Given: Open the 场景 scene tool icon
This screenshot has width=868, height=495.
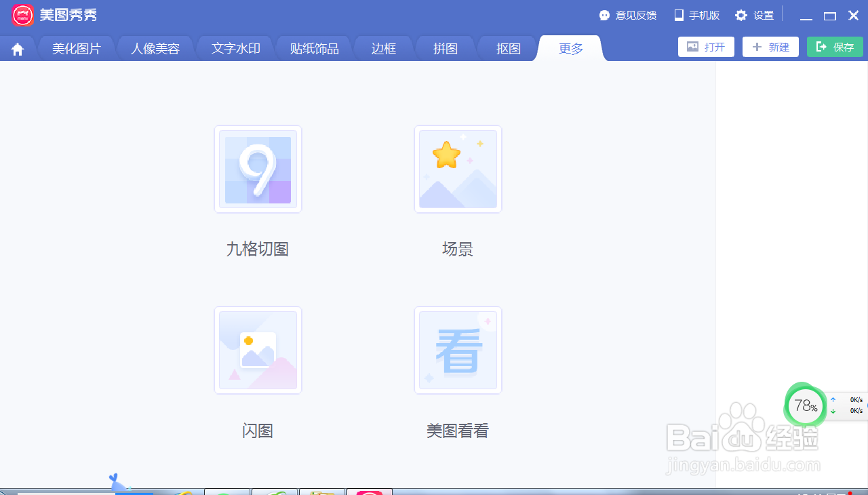Looking at the screenshot, I should tap(458, 169).
